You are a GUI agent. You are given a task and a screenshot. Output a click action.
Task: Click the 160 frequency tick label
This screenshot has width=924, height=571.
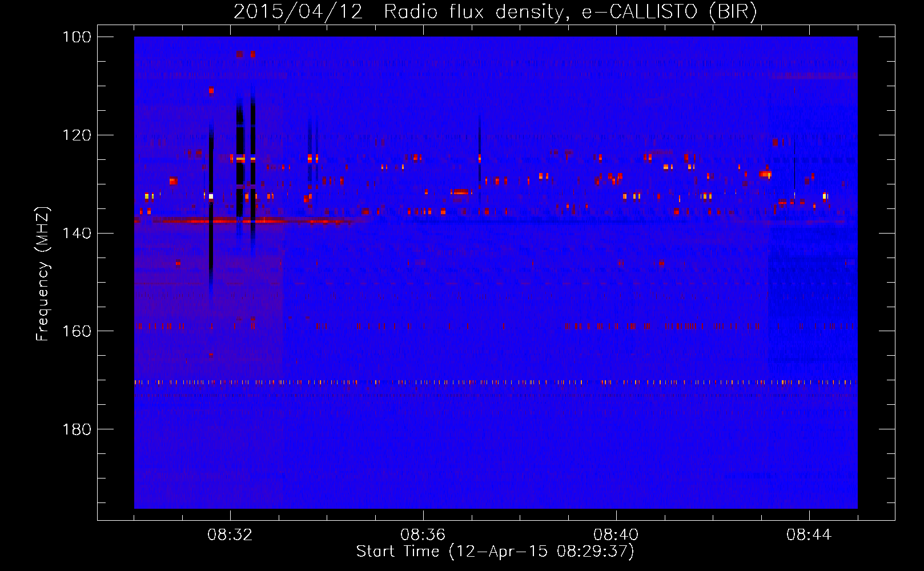pyautogui.click(x=77, y=331)
